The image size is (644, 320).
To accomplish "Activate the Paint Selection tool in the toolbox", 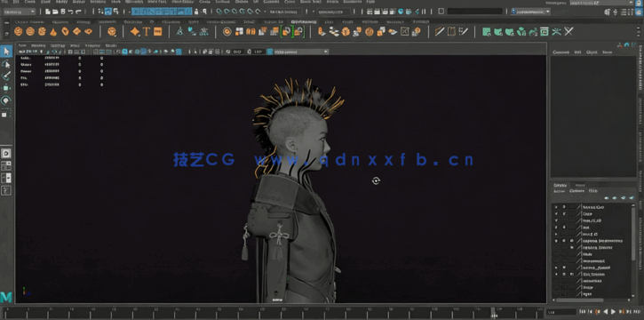I will 6,76.
